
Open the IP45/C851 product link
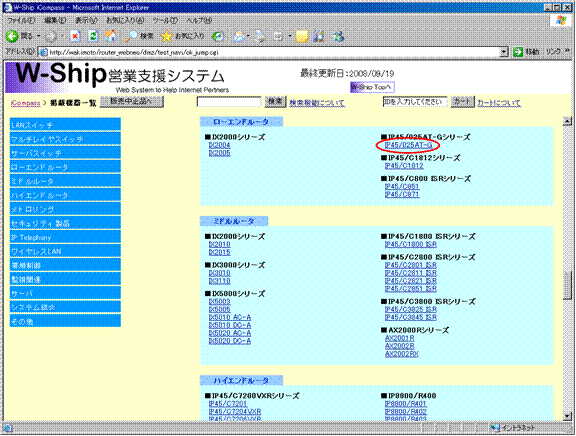(x=402, y=186)
